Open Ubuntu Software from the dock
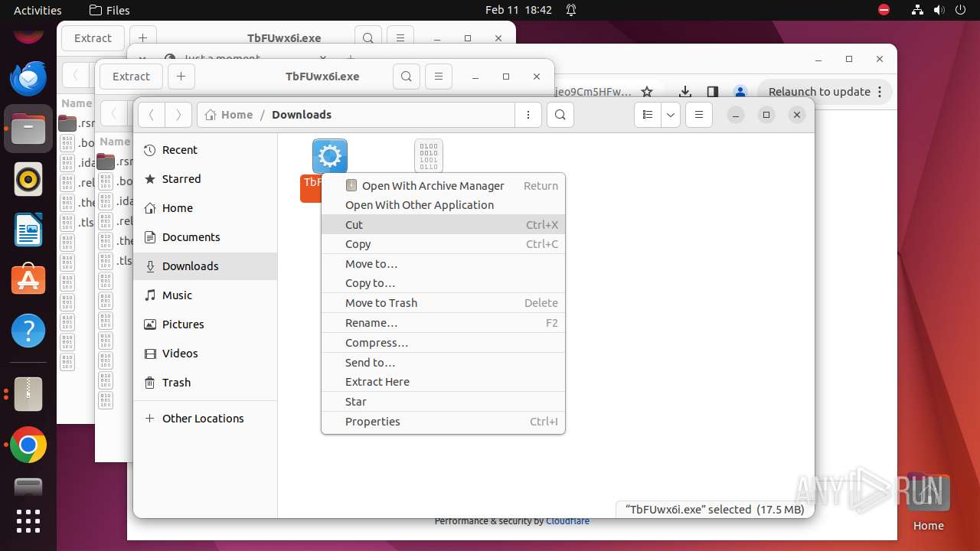The height and width of the screenshot is (551, 980). point(28,281)
